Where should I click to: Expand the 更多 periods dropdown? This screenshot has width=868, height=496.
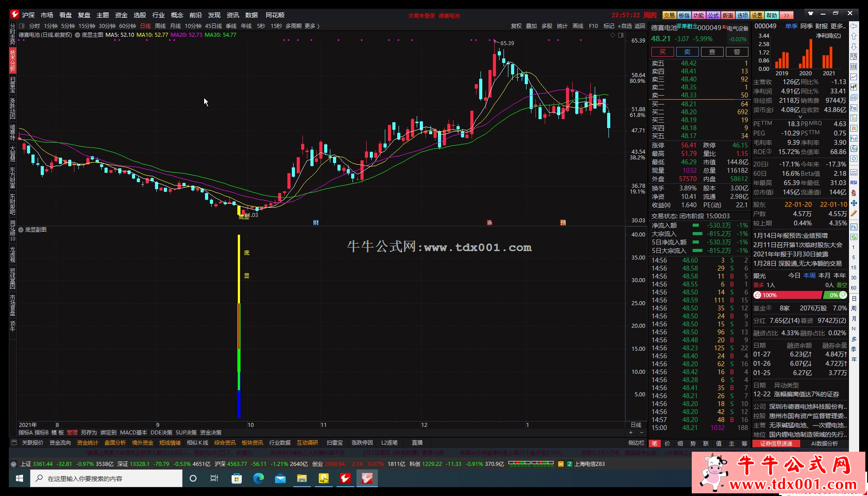(x=312, y=26)
